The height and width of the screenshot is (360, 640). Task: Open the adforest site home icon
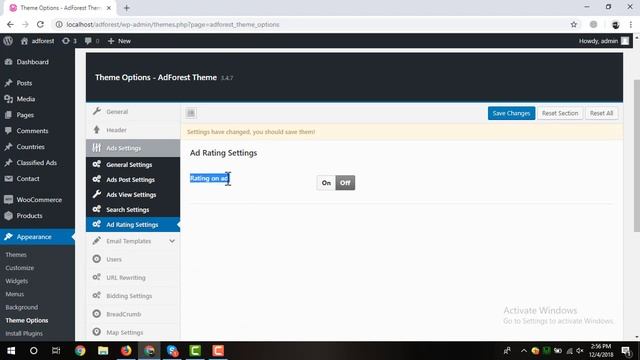(x=24, y=41)
